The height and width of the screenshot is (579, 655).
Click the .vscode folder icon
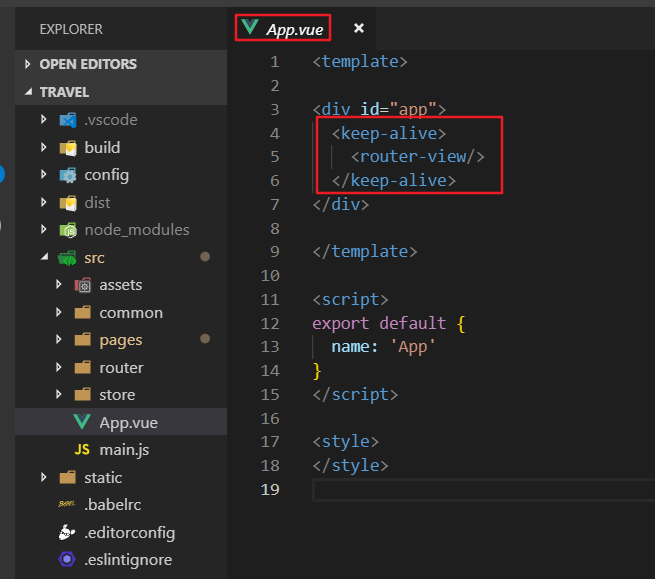coord(68,120)
